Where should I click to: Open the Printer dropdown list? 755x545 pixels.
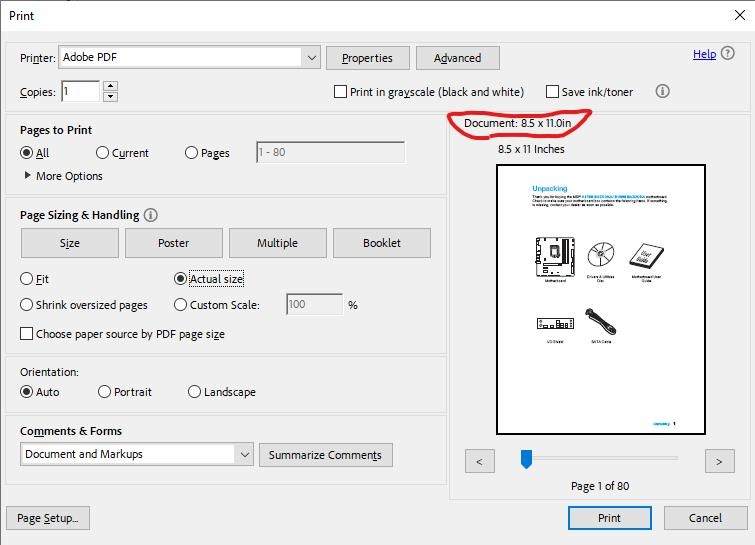(312, 58)
